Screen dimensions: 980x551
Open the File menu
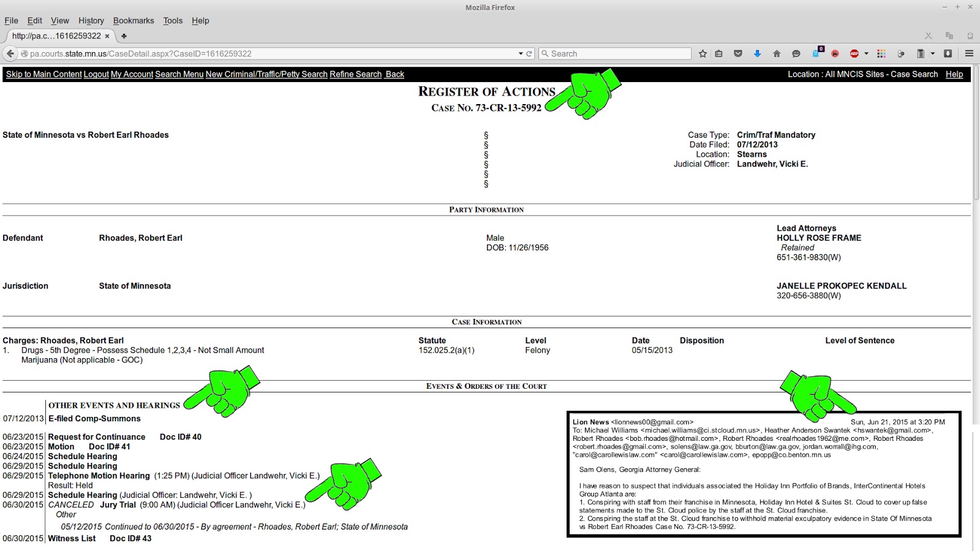click(12, 20)
